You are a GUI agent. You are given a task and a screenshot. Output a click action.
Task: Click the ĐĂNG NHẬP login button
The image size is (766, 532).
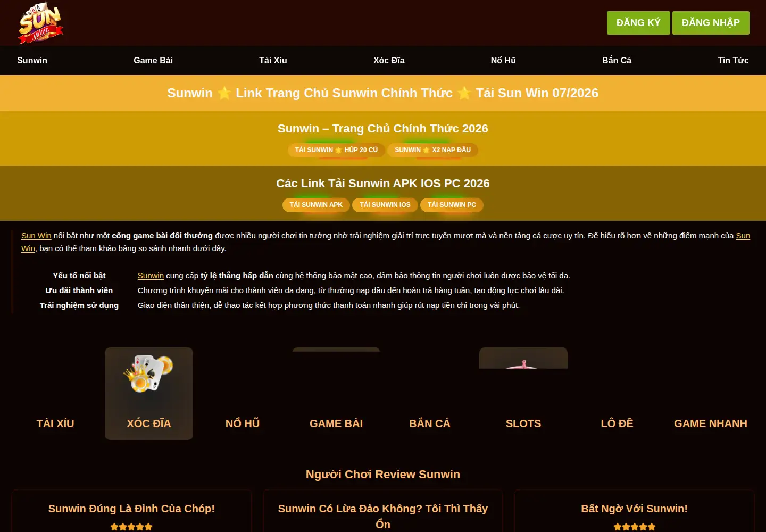point(711,23)
